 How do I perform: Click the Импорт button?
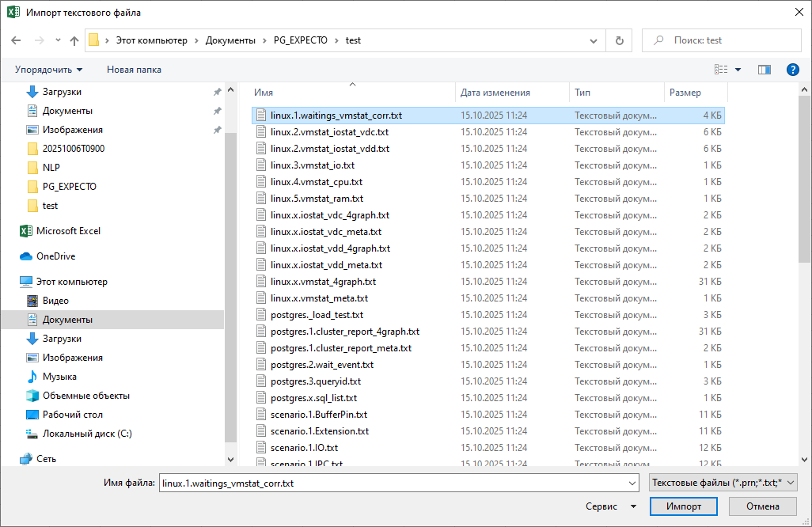click(x=684, y=506)
